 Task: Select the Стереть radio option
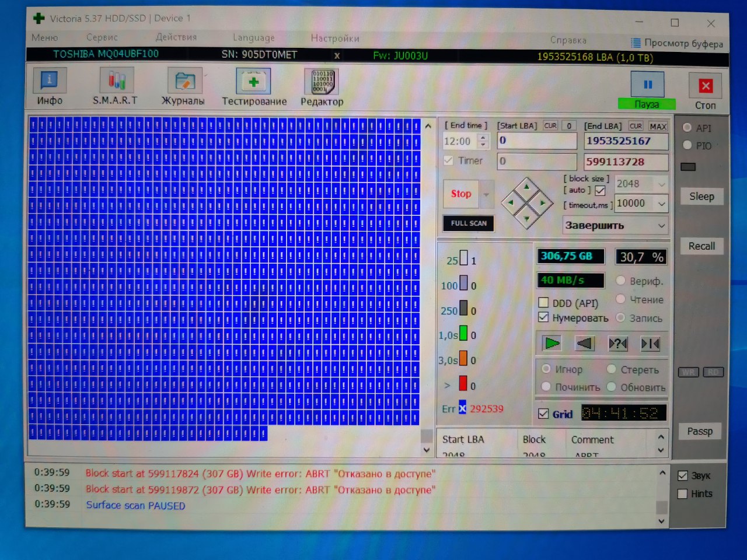coord(612,369)
